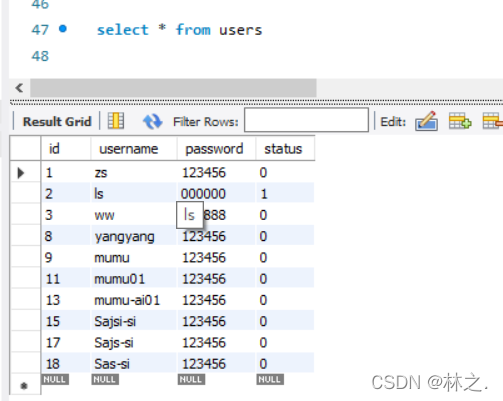Click the NULL cell under id column
Viewport: 503px width, 401px height.
pyautogui.click(x=55, y=379)
